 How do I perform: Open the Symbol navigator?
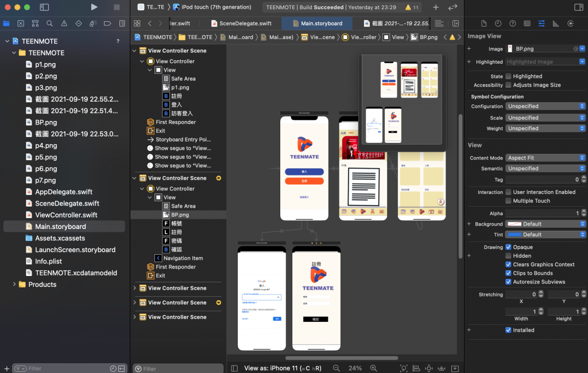[35, 24]
